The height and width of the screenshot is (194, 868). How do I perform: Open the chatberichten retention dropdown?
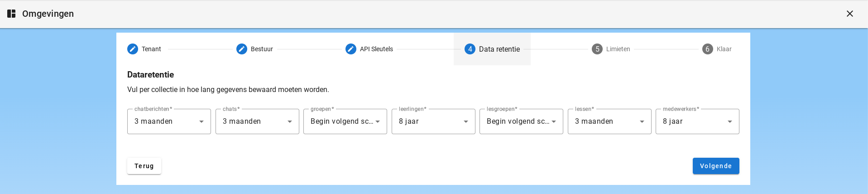click(169, 121)
